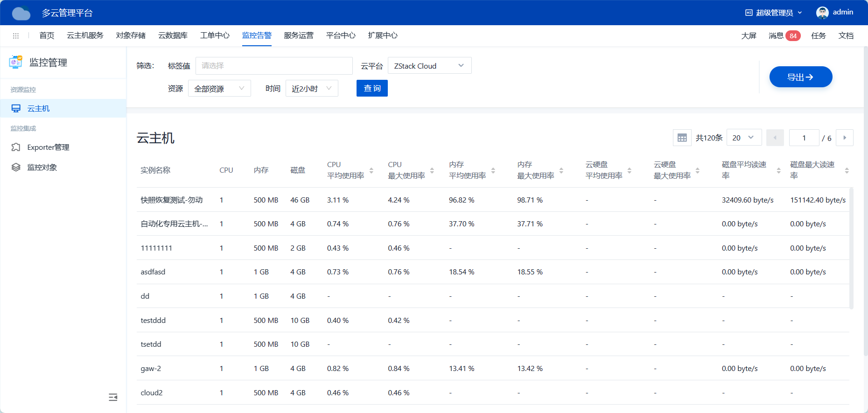Click the admin user avatar
Screen dimensions: 868x413
822,13
